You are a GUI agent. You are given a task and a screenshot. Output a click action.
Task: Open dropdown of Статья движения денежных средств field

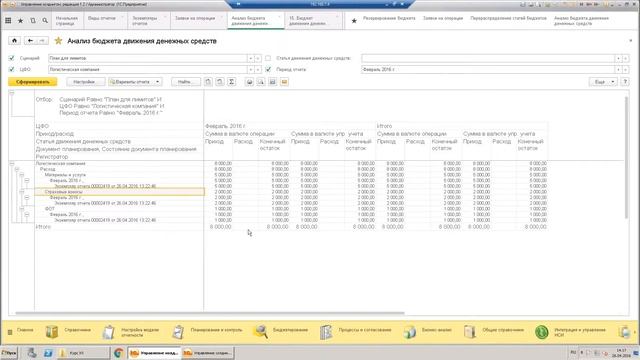tap(618, 58)
